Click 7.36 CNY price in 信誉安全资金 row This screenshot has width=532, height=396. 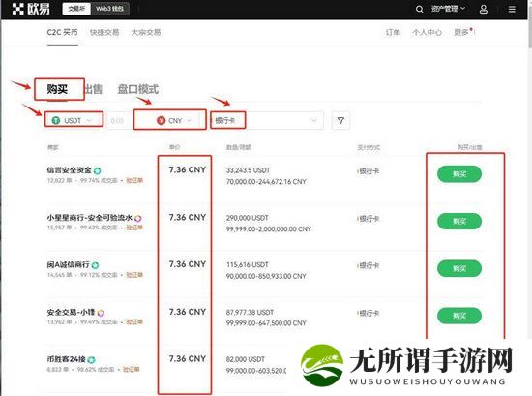pos(188,169)
